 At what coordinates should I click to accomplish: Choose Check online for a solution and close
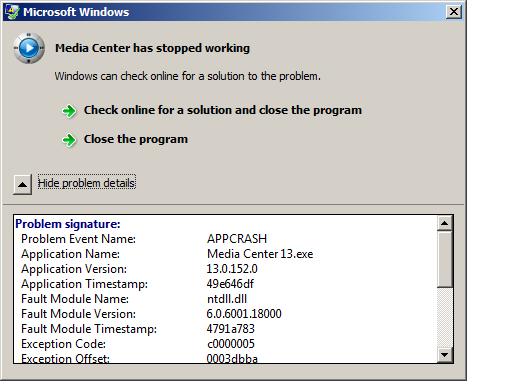click(x=223, y=110)
